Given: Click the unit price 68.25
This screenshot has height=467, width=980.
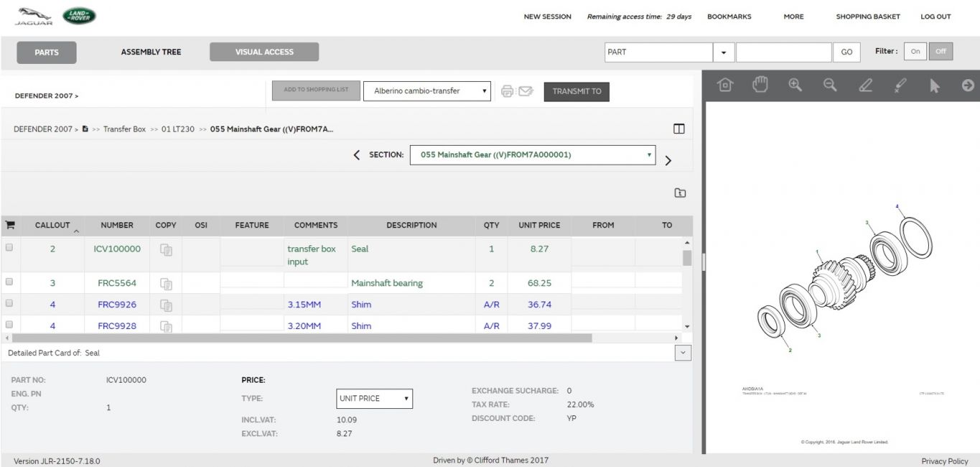Looking at the screenshot, I should point(539,283).
